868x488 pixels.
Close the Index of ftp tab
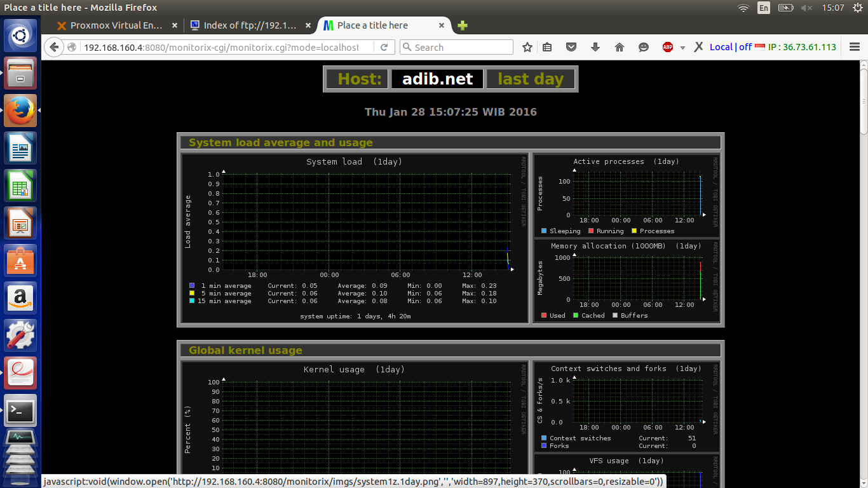click(308, 25)
